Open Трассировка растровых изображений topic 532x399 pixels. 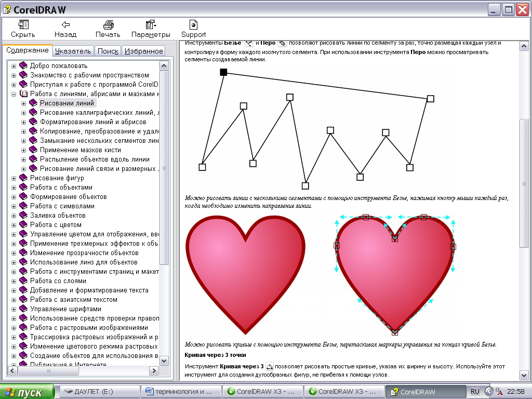point(94,337)
